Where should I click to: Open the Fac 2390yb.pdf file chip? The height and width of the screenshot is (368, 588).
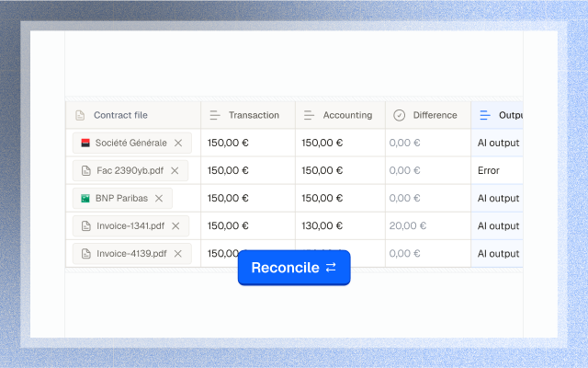click(130, 171)
